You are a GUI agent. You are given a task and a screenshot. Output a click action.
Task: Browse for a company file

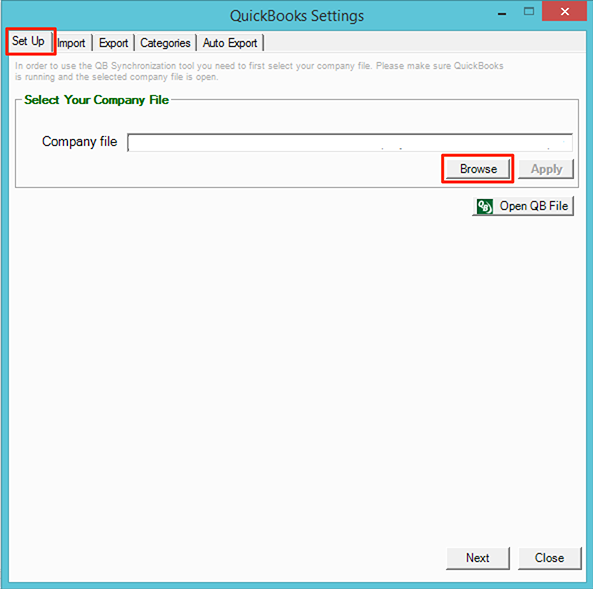pos(478,169)
